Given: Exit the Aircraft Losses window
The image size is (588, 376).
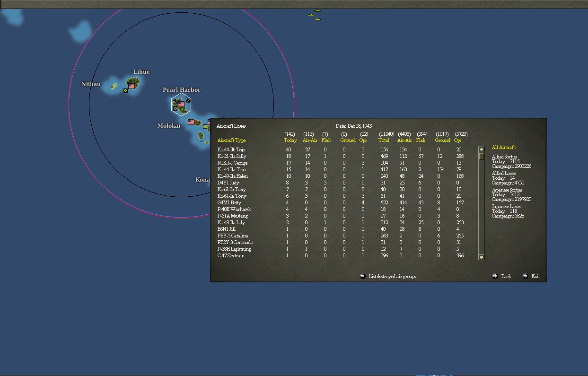Looking at the screenshot, I should click(535, 276).
